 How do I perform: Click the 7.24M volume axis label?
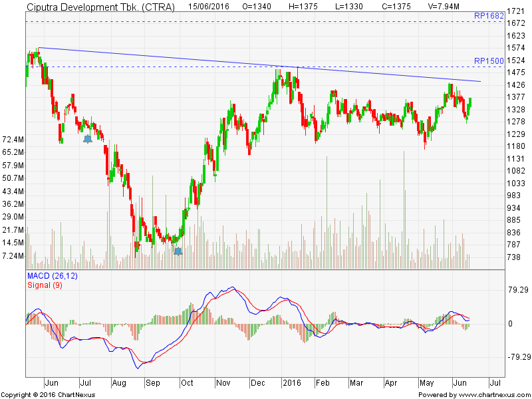(x=13, y=256)
